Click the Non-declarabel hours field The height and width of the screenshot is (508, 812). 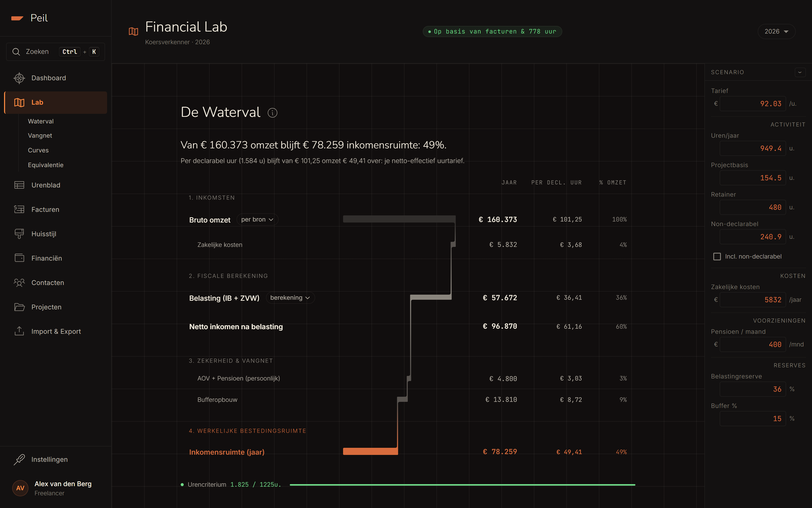[753, 237]
